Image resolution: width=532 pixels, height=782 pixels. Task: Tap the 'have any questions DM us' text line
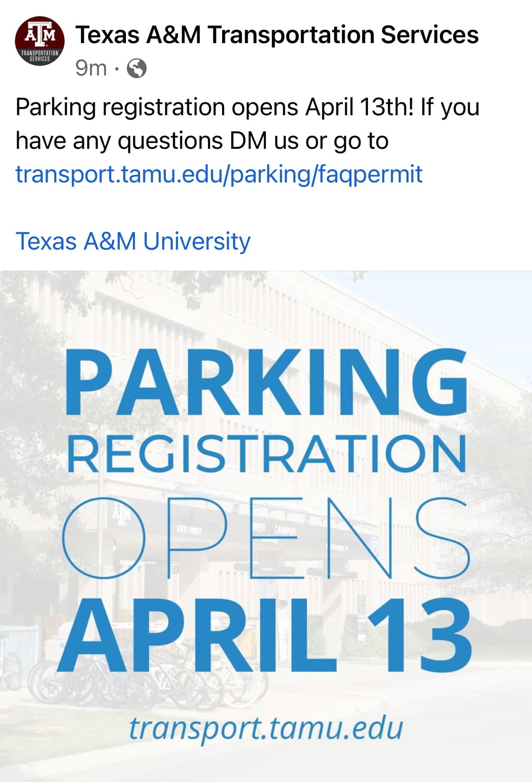(202, 141)
